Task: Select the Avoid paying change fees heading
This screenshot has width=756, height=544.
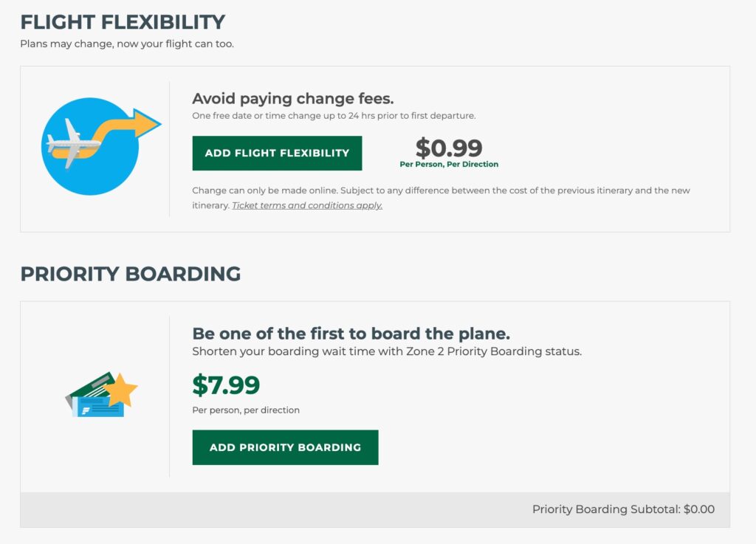Action: (294, 98)
